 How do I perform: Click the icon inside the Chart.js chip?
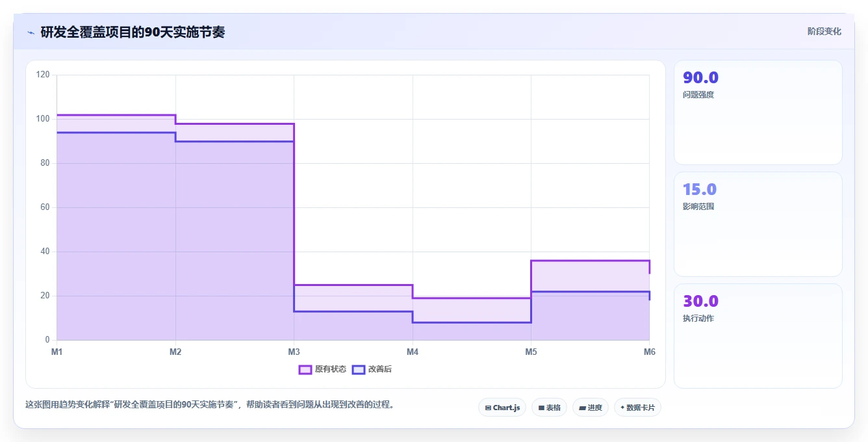point(488,408)
